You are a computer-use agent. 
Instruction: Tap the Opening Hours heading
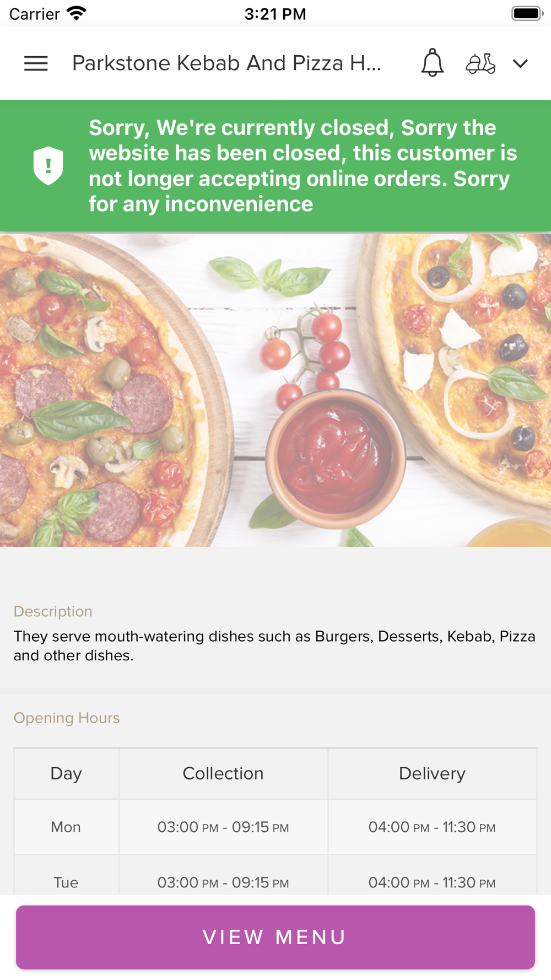(67, 718)
